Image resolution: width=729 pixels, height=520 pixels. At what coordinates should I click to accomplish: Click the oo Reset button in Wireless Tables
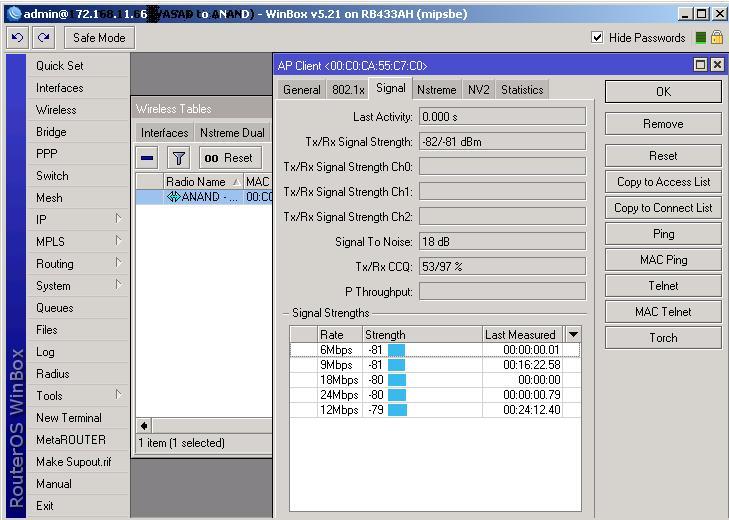(230, 158)
